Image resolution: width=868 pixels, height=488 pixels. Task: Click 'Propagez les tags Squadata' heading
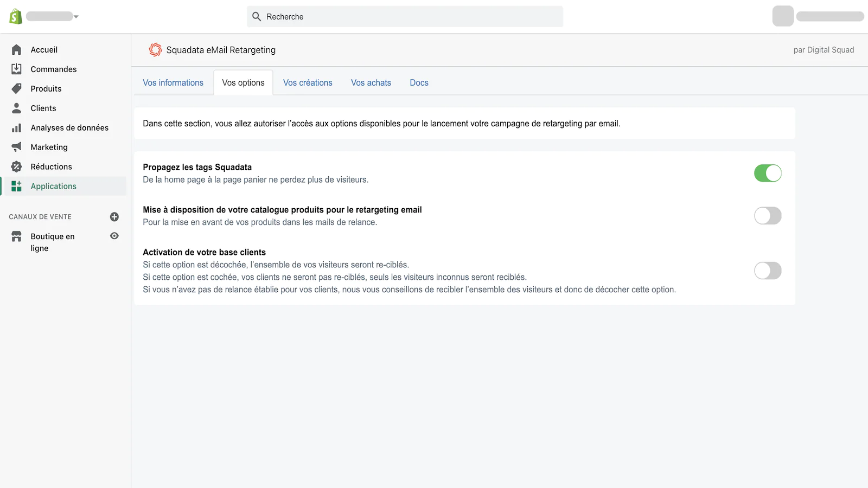[197, 167]
